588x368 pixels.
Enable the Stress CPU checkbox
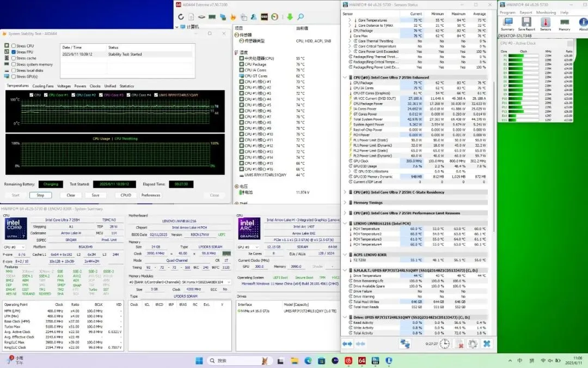pyautogui.click(x=14, y=46)
